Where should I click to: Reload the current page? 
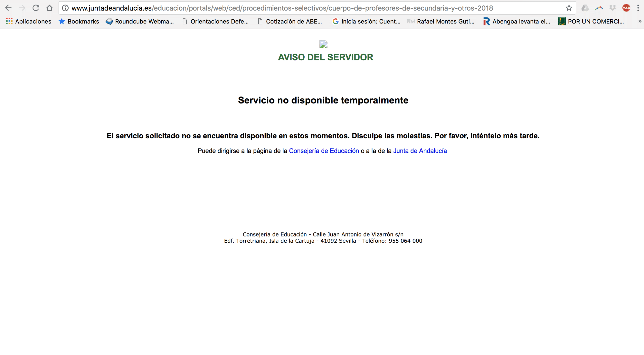tap(36, 8)
